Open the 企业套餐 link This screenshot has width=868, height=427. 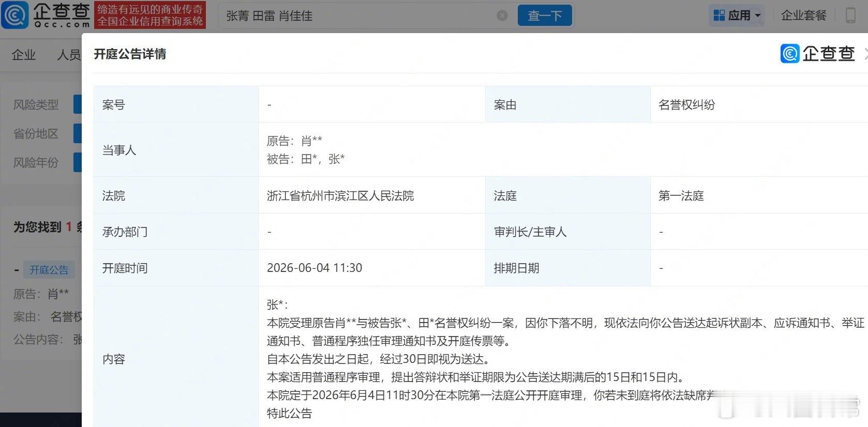[x=804, y=16]
